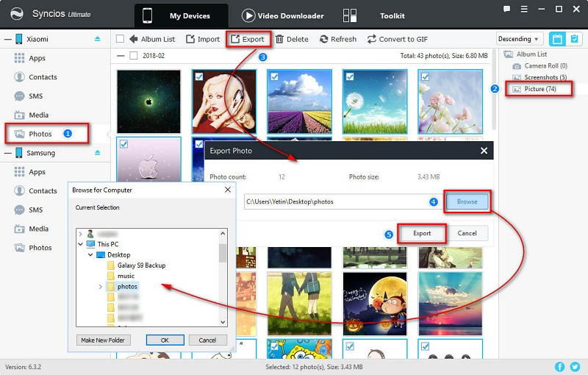Cancel the Export Photo dialog
Viewport: 588px width, 375px height.
click(467, 233)
